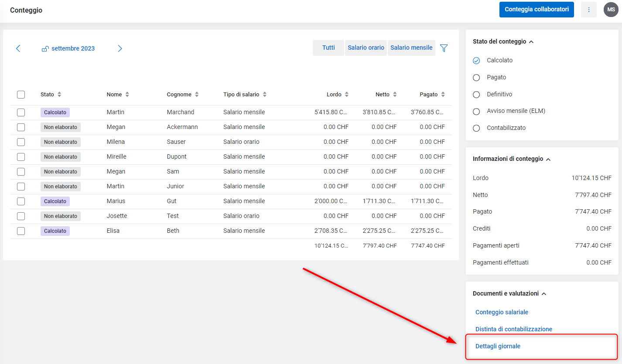Sort by Netto column arrows
The image size is (622, 364).
click(x=395, y=95)
